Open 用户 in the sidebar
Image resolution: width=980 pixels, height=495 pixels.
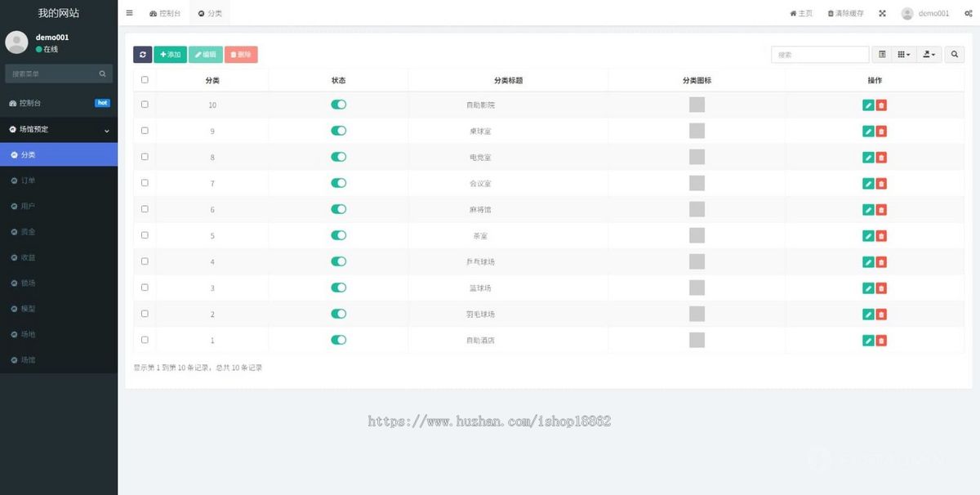(x=59, y=206)
